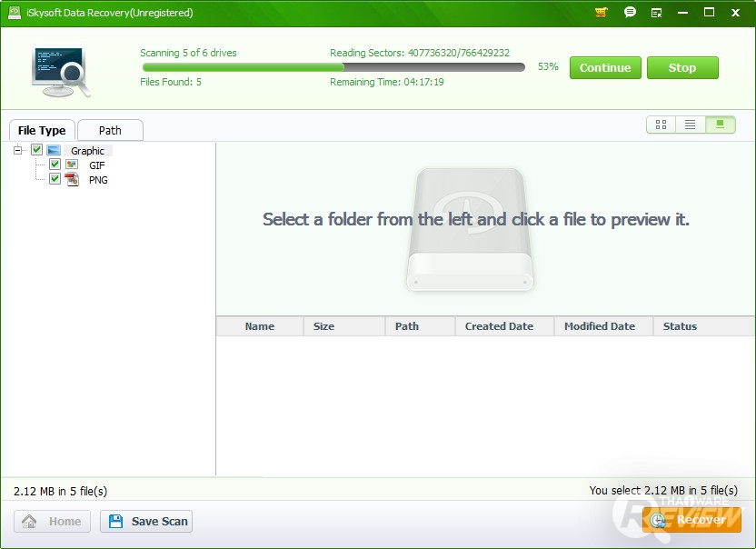This screenshot has height=549, width=756.
Task: Close the Data Recovery window
Action: (x=735, y=13)
